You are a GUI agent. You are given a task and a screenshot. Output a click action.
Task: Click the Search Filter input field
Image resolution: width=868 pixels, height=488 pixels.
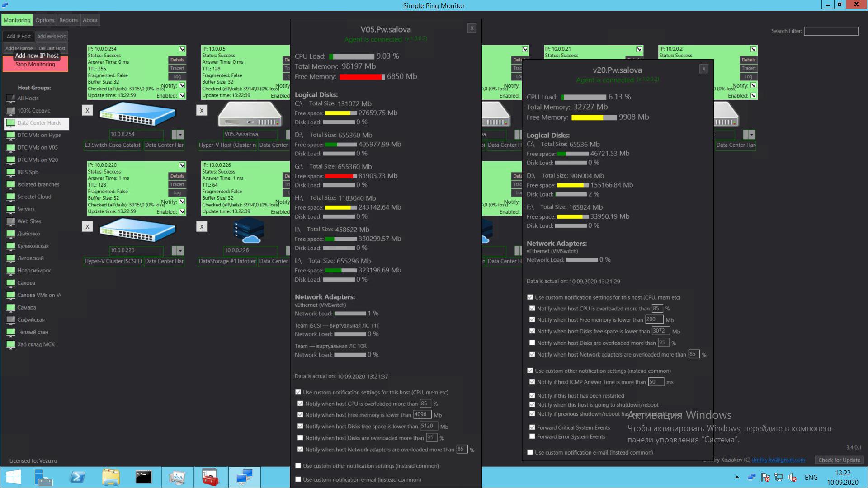pyautogui.click(x=831, y=31)
